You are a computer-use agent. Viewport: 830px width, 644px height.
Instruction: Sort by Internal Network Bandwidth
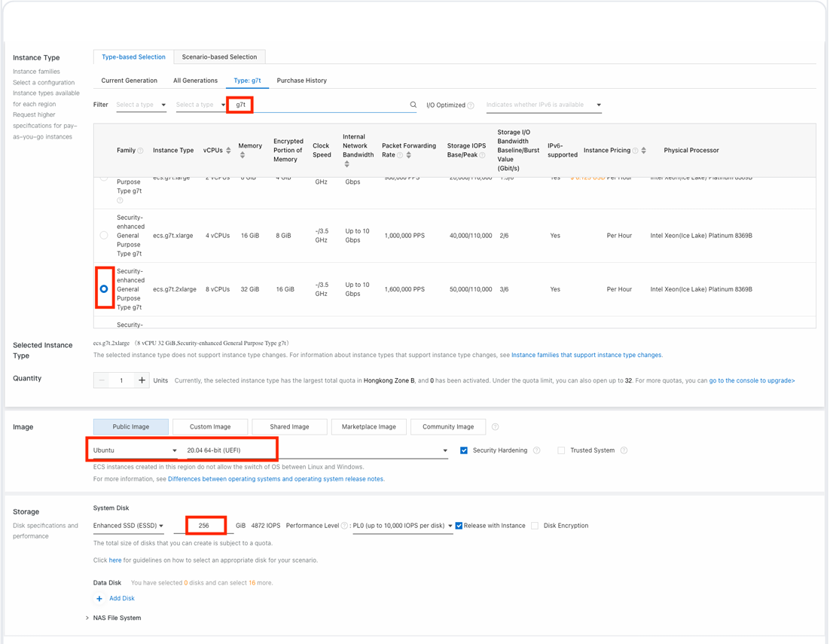point(346,164)
